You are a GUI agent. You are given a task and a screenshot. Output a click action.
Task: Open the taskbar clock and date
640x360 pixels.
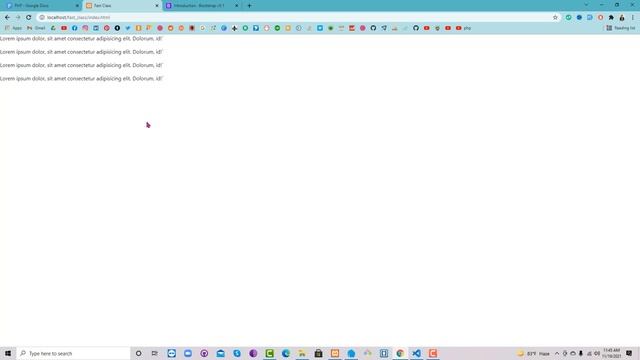pyautogui.click(x=611, y=353)
